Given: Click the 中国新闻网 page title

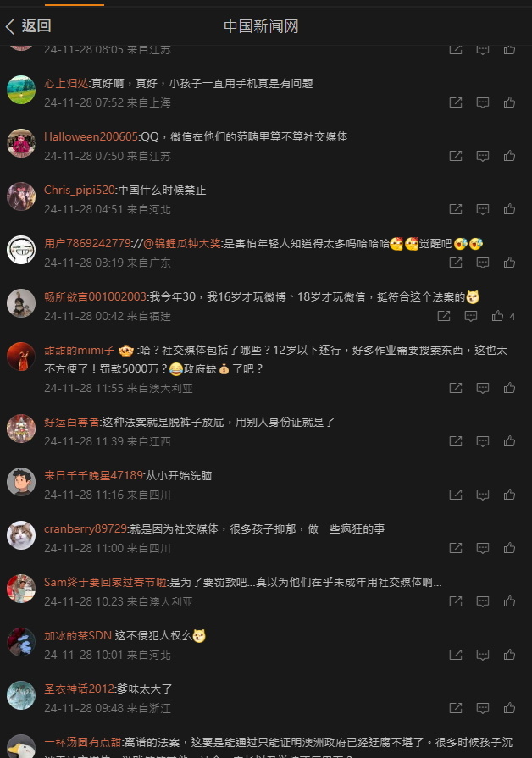Looking at the screenshot, I should click(261, 26).
